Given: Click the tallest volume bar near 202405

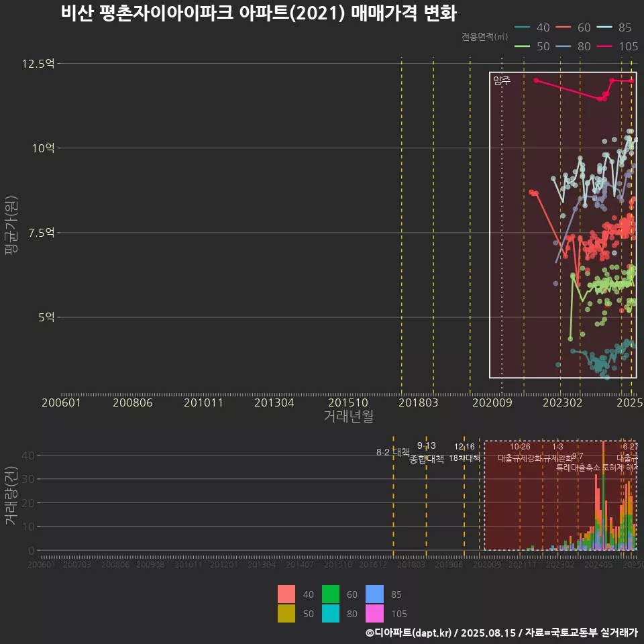Looking at the screenshot, I should 603,496.
